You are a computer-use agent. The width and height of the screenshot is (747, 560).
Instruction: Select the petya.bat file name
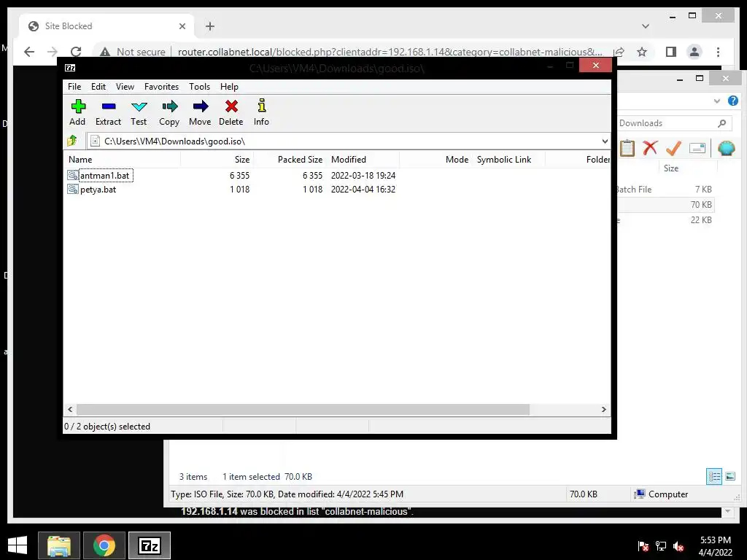pos(98,190)
